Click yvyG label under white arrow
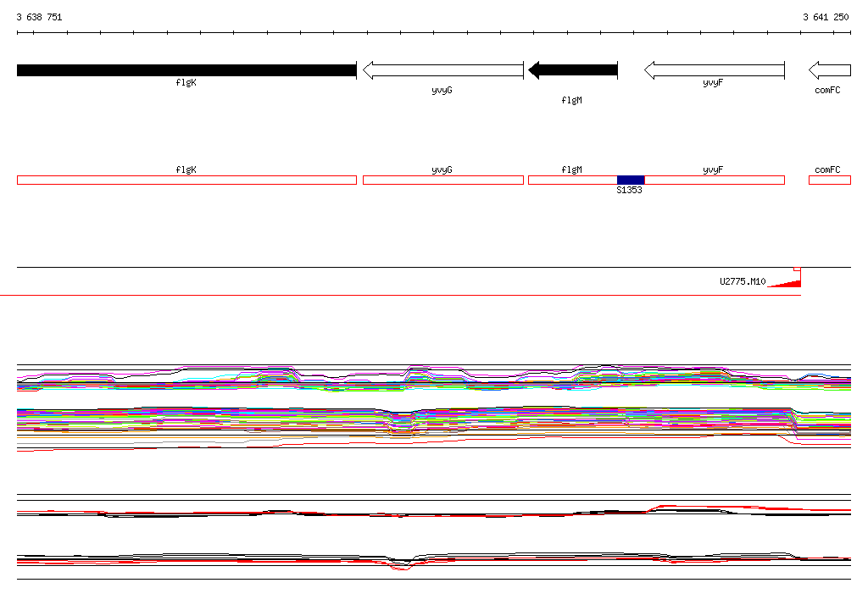 coord(442,90)
